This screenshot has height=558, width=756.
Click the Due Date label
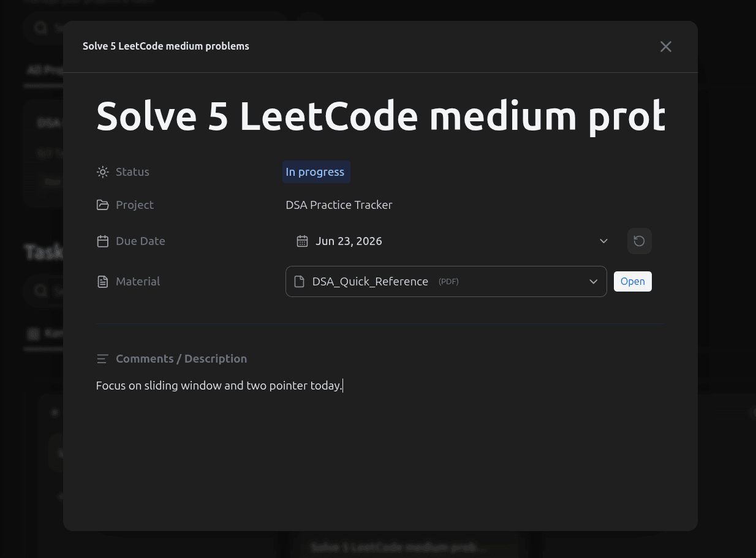click(140, 241)
